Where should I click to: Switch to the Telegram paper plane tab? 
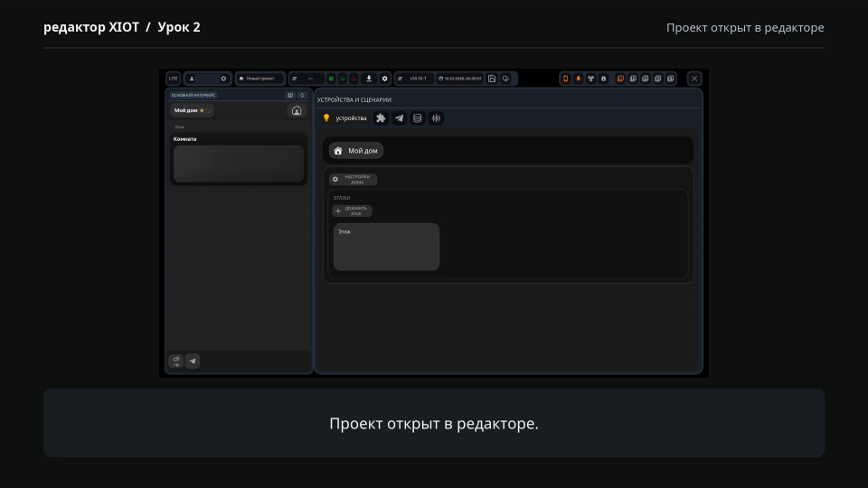[399, 117]
